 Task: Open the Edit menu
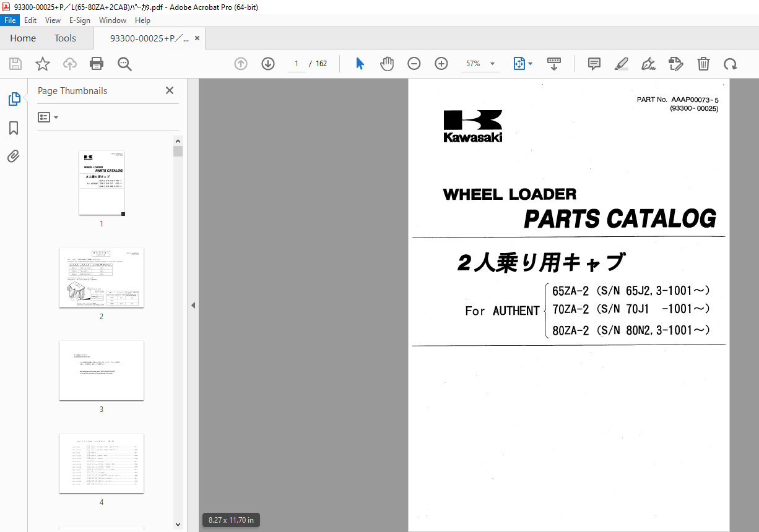[30, 20]
